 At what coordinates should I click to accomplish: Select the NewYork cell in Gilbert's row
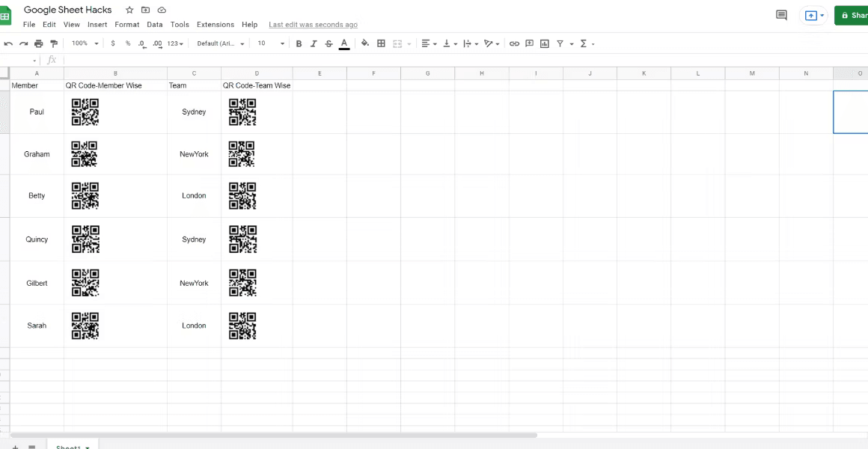tap(194, 283)
